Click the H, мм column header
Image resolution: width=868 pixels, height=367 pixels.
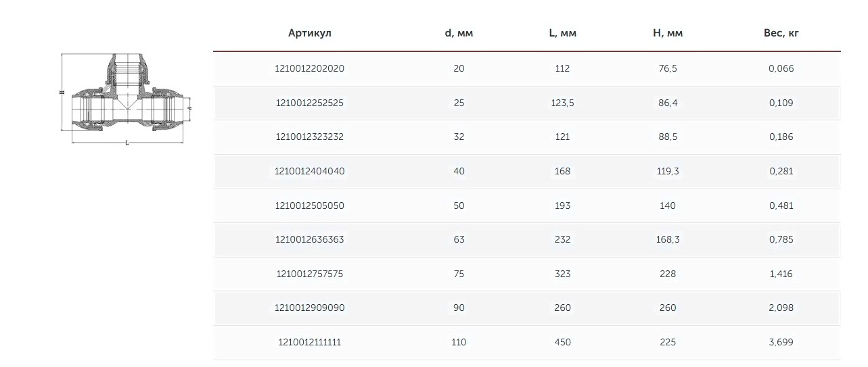click(x=667, y=33)
